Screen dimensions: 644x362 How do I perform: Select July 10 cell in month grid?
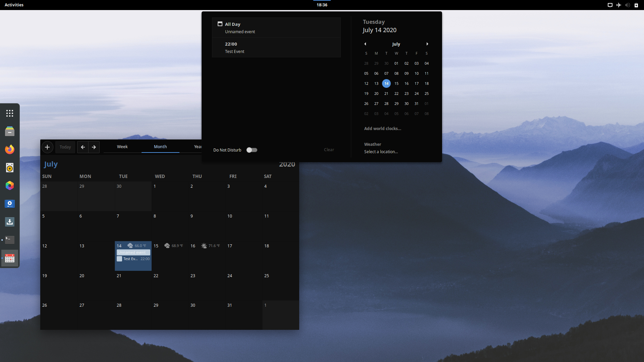click(244, 226)
